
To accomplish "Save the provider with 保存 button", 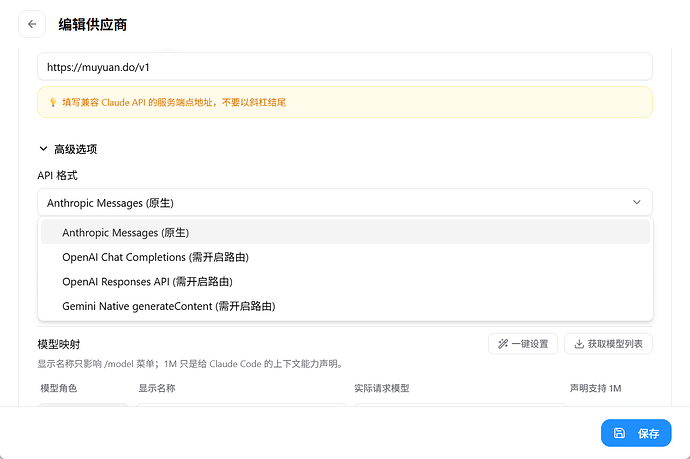I will [636, 433].
